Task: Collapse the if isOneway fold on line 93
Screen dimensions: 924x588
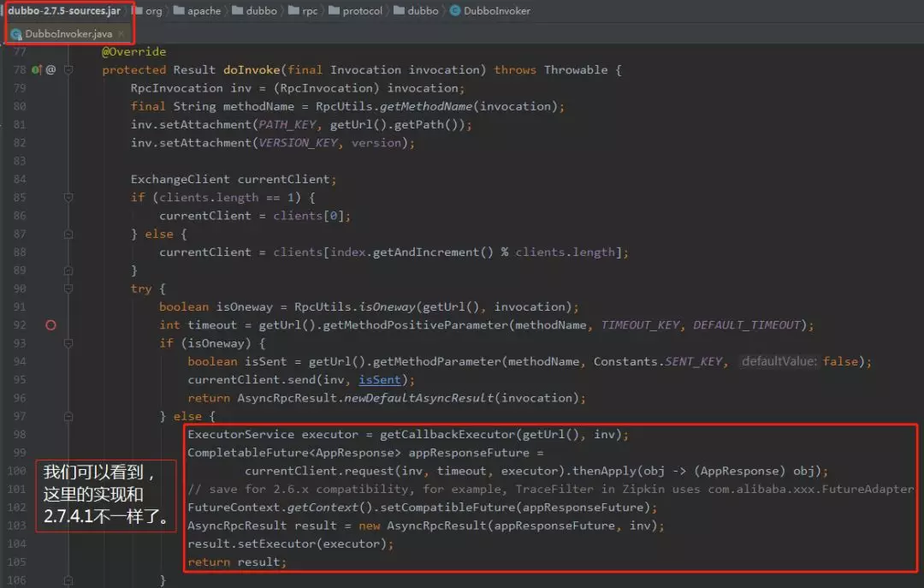Action: click(x=68, y=342)
